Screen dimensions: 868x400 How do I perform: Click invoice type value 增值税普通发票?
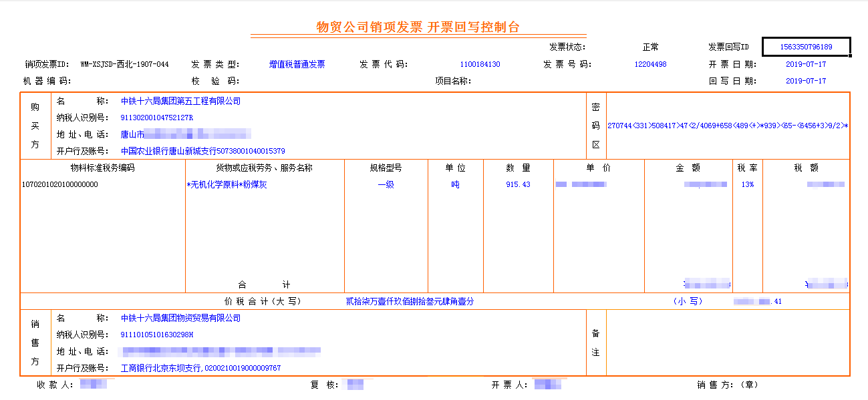297,65
